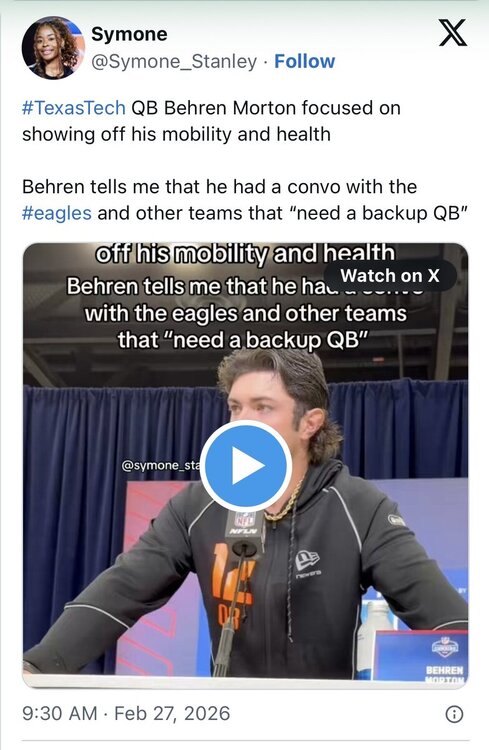
Task: Click the tweet info icon
Action: [x=454, y=714]
